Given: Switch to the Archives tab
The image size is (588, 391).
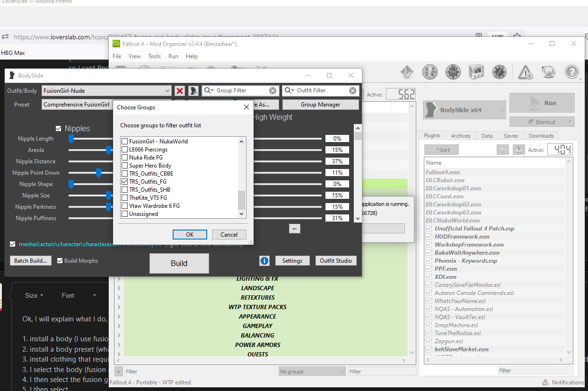Looking at the screenshot, I should click(460, 136).
